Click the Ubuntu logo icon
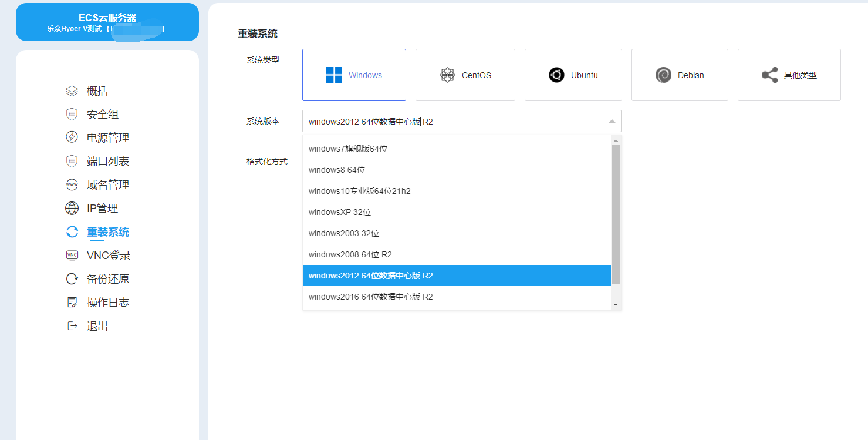This screenshot has width=868, height=440. (556, 75)
